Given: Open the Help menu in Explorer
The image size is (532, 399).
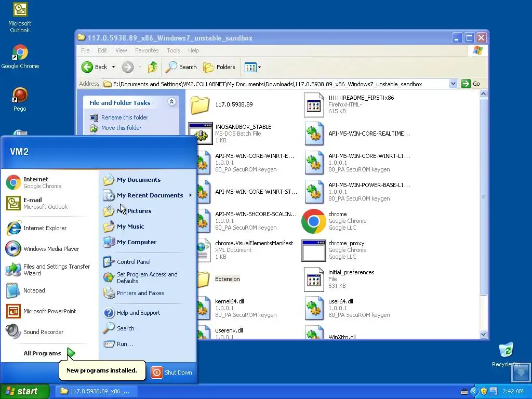Looking at the screenshot, I should pos(194,50).
